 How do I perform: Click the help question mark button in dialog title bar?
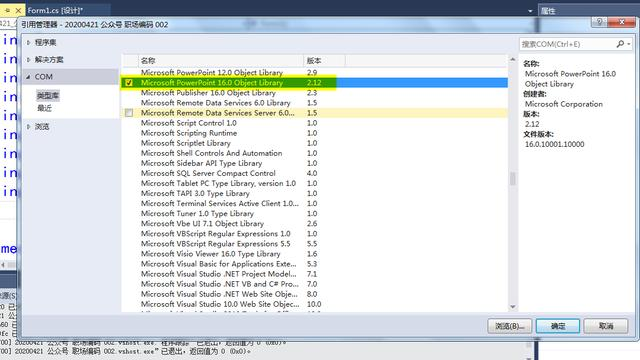tap(599, 22)
